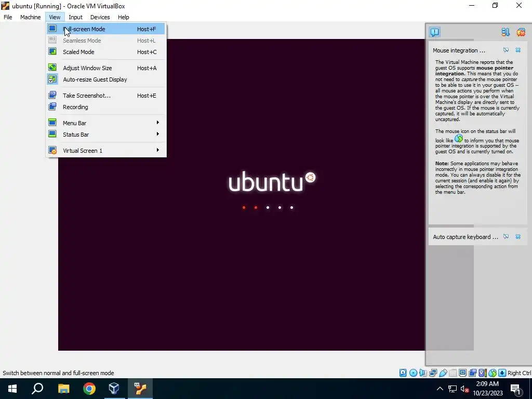
Task: Click the notification center speech-bubble icon
Action: [435, 32]
